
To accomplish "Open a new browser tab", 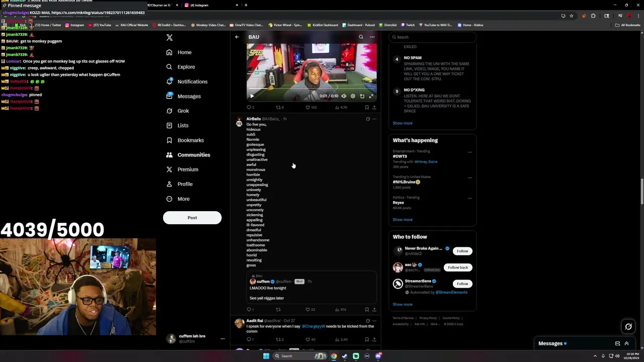I will point(246,5).
